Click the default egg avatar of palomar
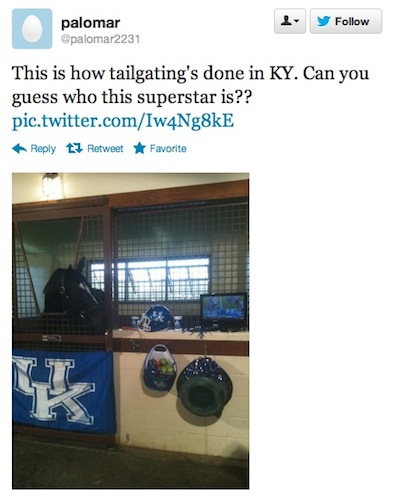Image resolution: width=395 pixels, height=499 pixels. pos(32,29)
